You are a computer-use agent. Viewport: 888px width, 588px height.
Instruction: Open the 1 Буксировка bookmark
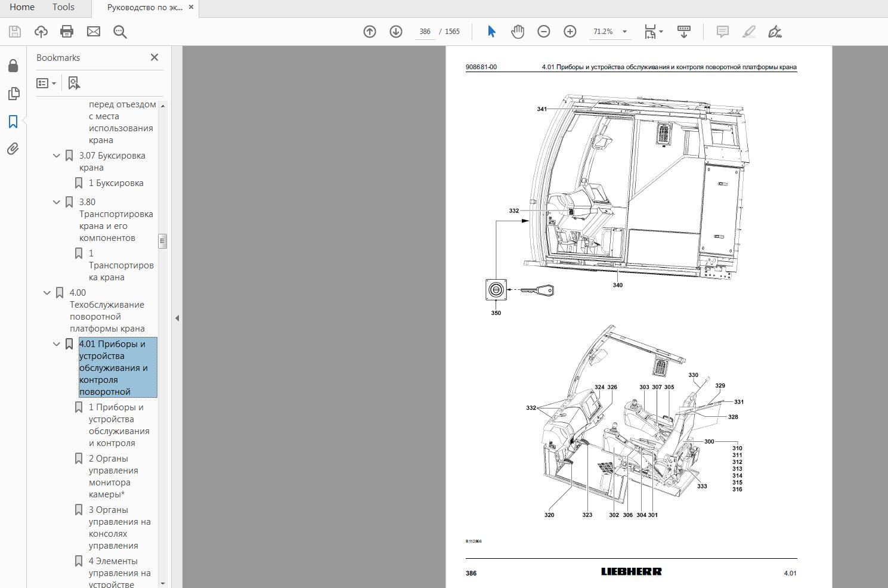(x=116, y=183)
